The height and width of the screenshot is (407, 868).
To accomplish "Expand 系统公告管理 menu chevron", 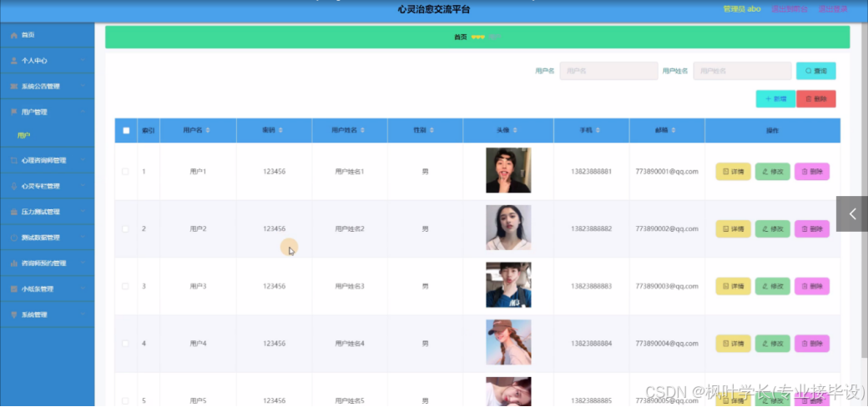I will [83, 86].
